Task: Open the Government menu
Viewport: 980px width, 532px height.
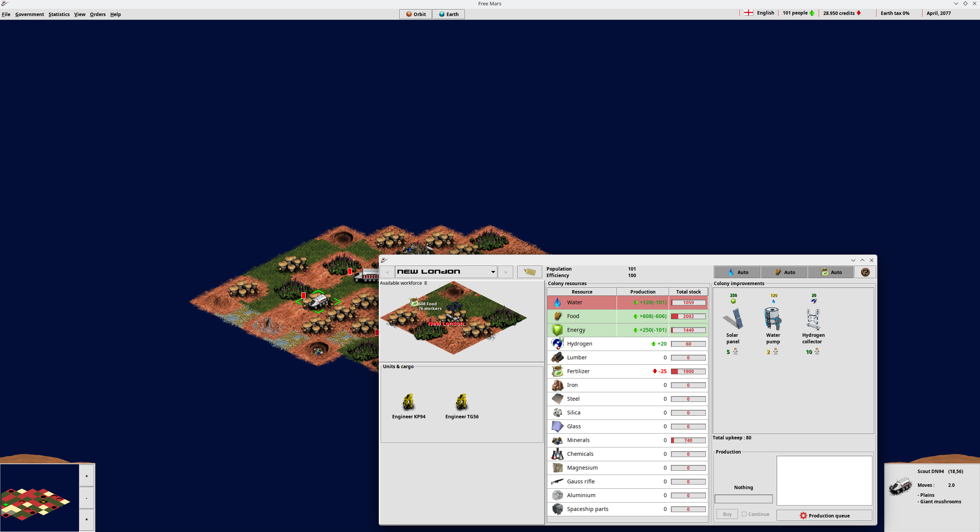Action: click(x=29, y=14)
